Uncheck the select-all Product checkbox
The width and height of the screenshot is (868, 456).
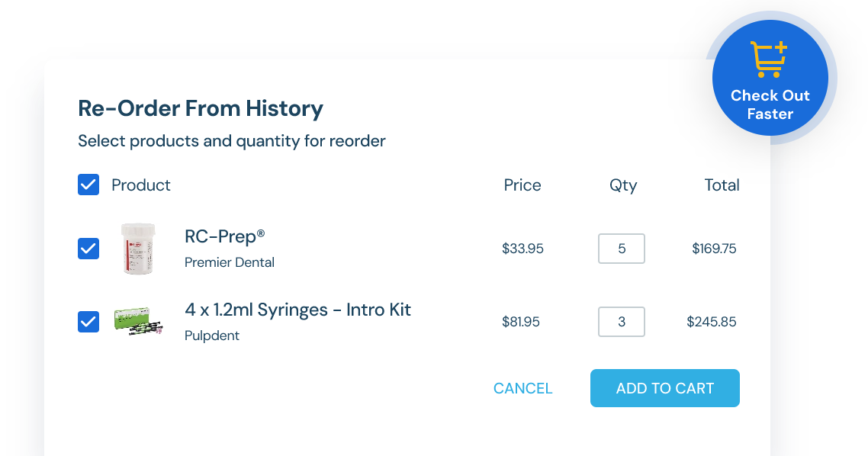coord(88,185)
